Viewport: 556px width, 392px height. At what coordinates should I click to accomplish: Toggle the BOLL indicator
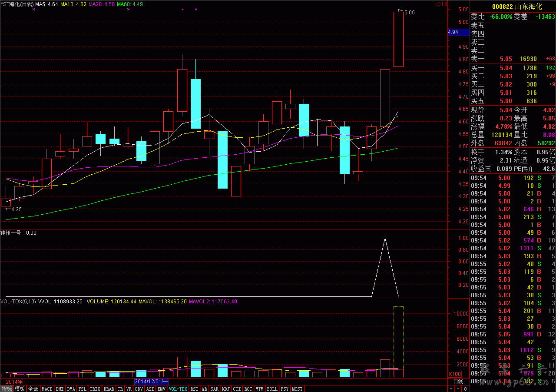(x=272, y=389)
